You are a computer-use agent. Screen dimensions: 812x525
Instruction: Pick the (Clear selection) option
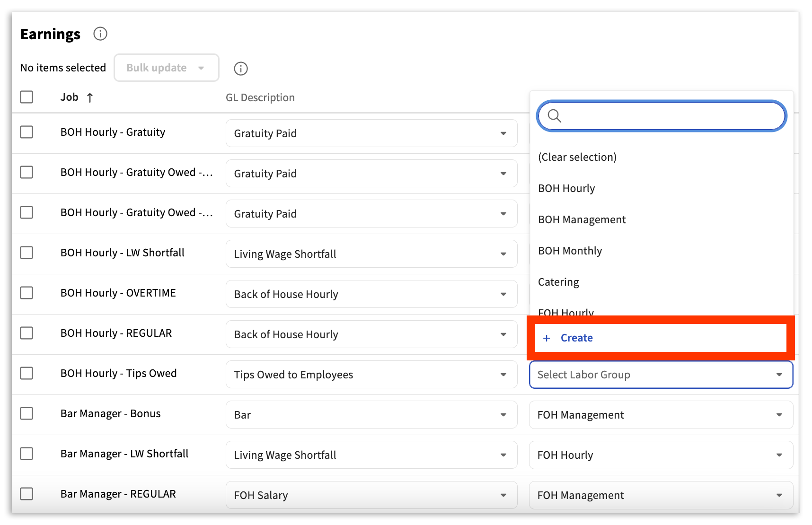(x=577, y=157)
